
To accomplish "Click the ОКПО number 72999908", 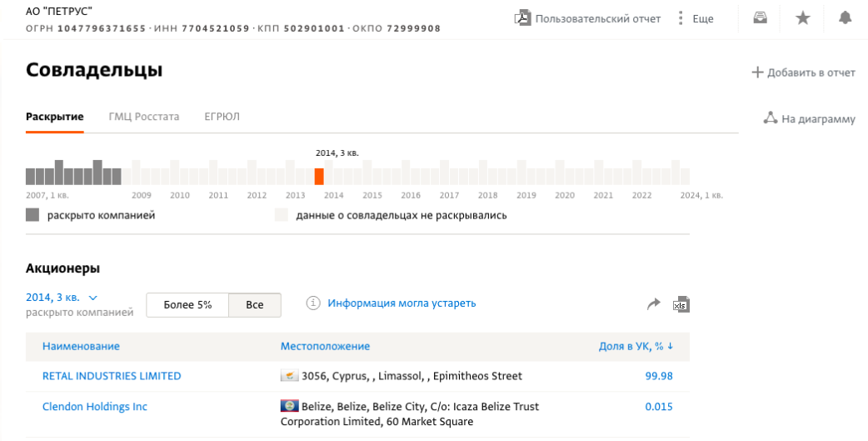I will (x=413, y=28).
